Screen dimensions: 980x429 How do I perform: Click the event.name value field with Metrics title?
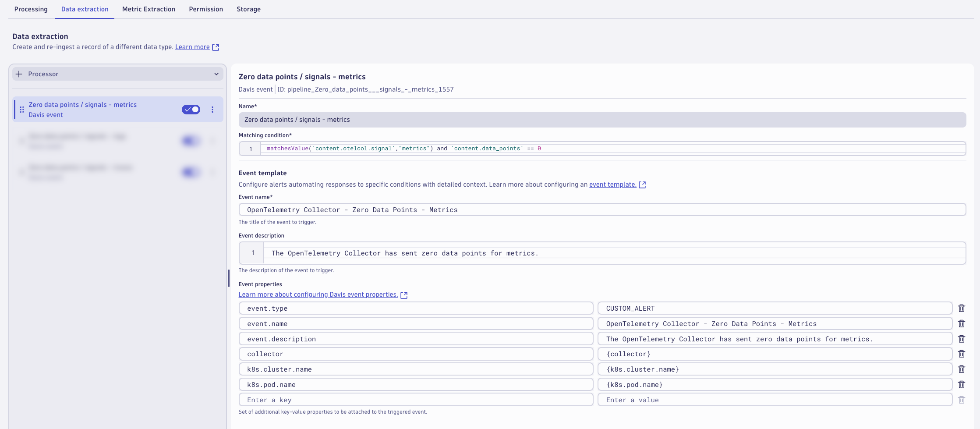[775, 323]
